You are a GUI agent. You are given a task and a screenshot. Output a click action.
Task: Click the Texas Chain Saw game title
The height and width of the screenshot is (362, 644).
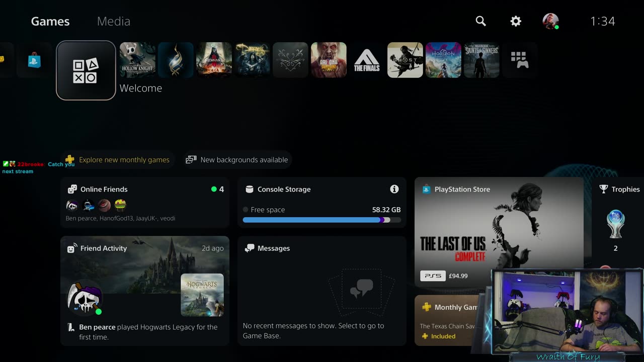447,326
